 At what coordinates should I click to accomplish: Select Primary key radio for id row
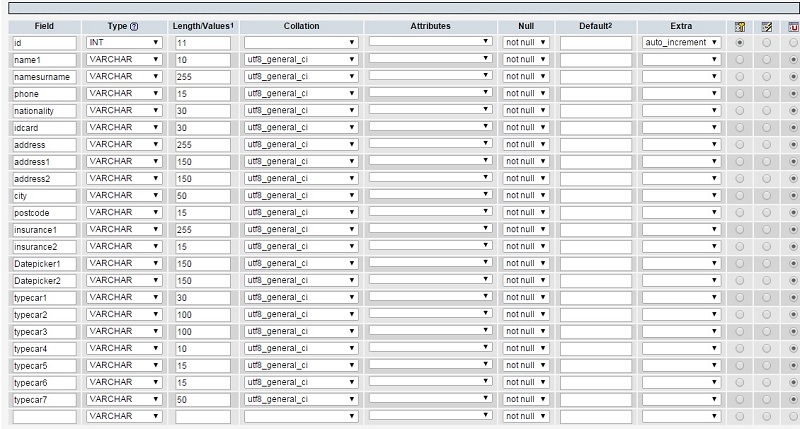[739, 43]
